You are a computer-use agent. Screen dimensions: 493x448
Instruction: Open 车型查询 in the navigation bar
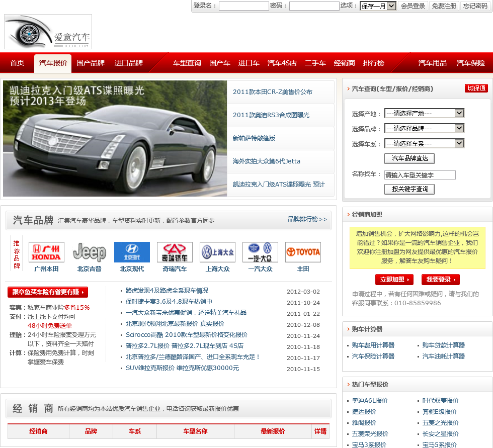[x=187, y=63]
